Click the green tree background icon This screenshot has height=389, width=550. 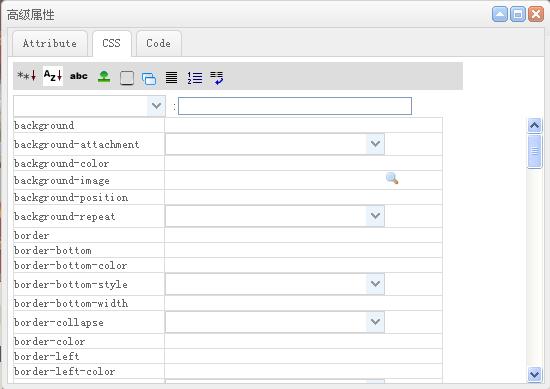click(104, 77)
